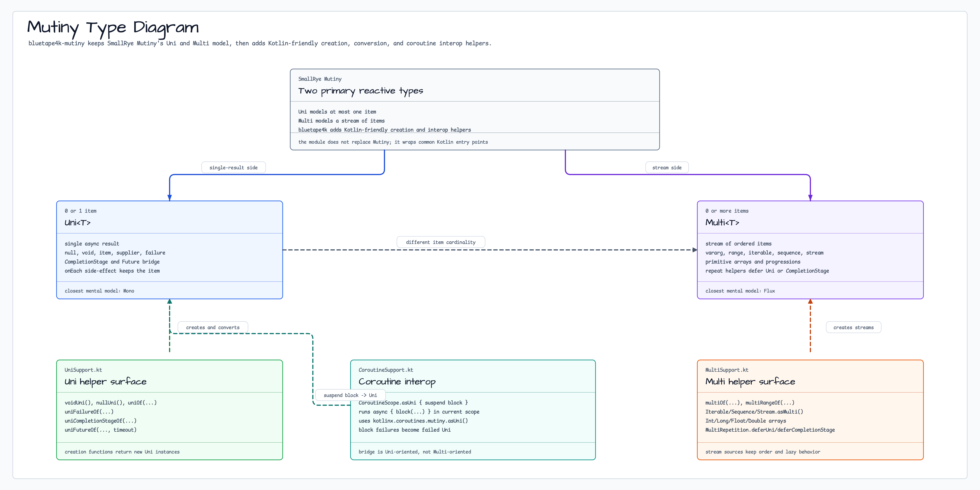Click the SmallRye Mutiny caption
980x490 pixels.
click(x=320, y=79)
